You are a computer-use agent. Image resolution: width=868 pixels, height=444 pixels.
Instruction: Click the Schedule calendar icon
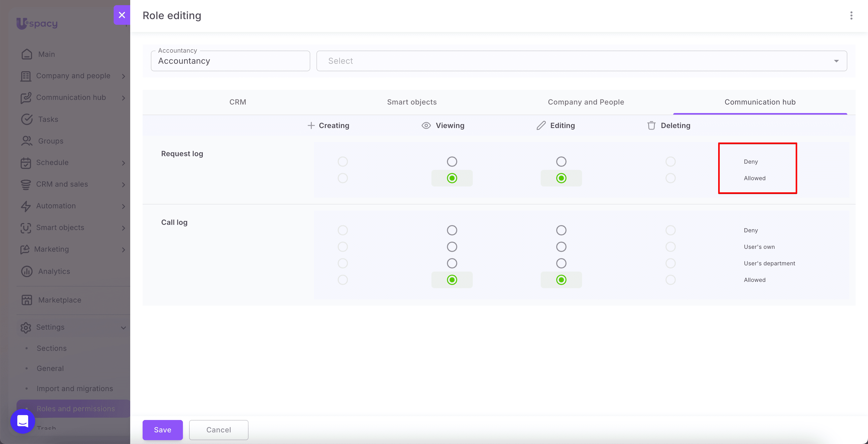[26, 163]
